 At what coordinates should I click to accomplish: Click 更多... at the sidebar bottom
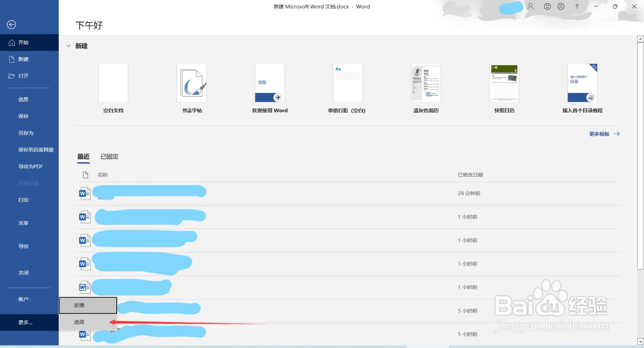(x=29, y=323)
